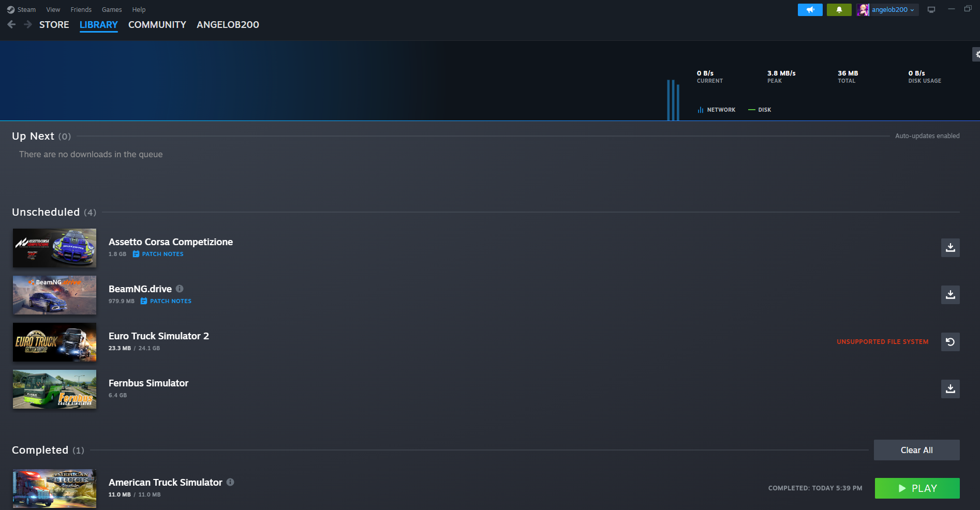Click BeamNG.drive game title
This screenshot has height=510, width=980.
[140, 289]
